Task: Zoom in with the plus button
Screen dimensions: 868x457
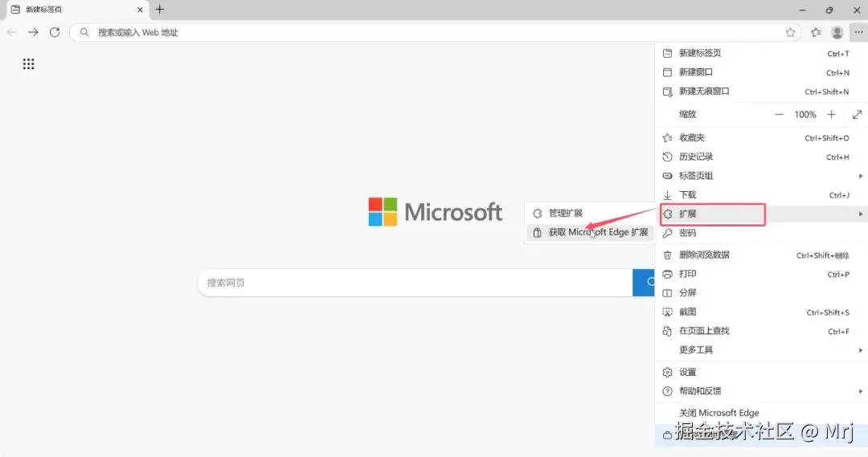Action: click(x=831, y=115)
